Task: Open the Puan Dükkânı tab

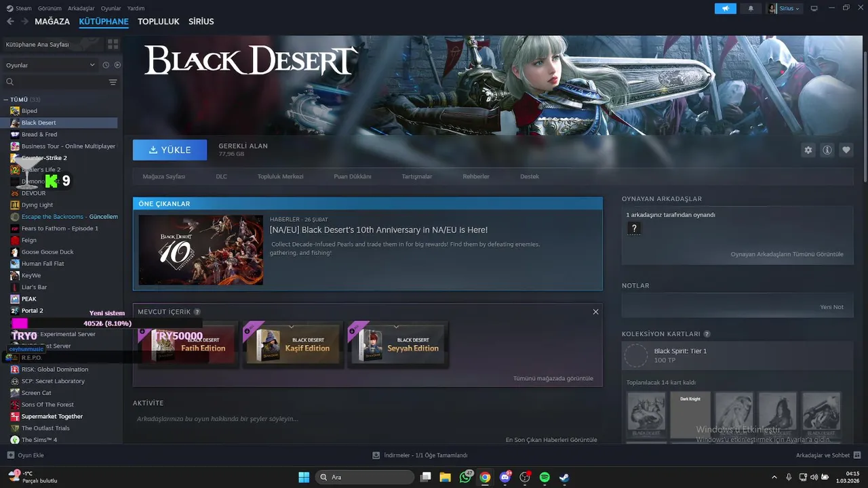Action: coord(353,176)
